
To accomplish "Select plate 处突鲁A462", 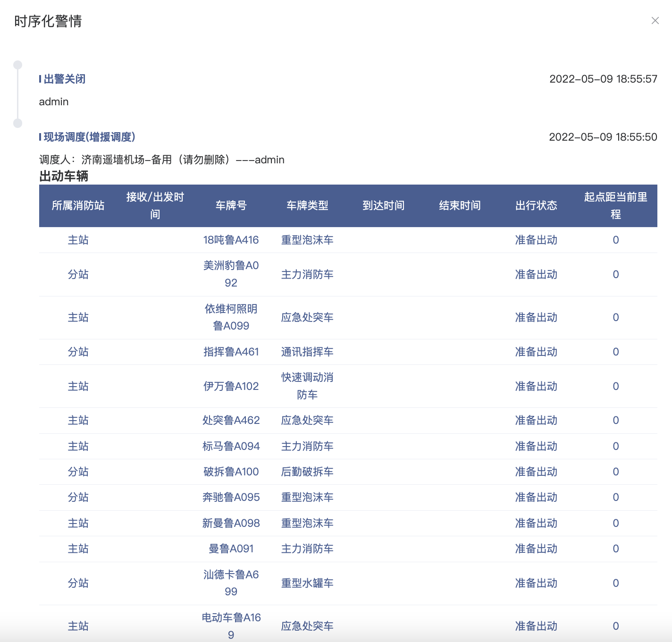I will (x=231, y=420).
